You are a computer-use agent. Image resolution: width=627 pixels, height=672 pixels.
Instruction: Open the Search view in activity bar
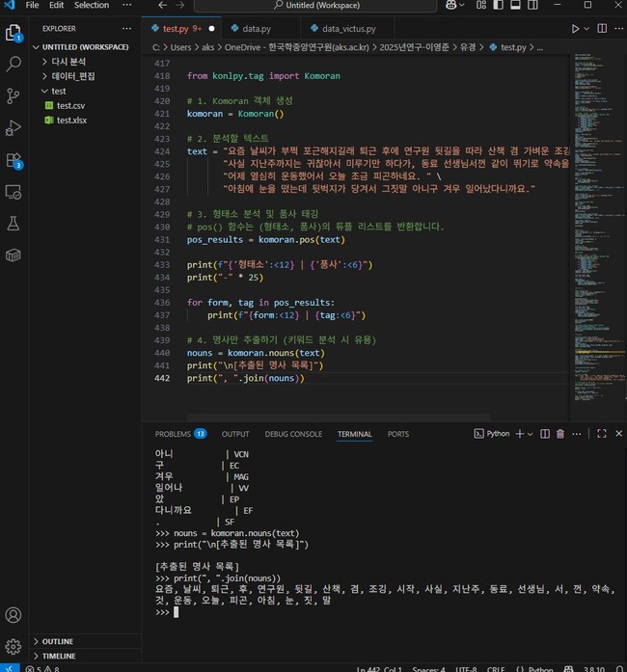[x=14, y=65]
